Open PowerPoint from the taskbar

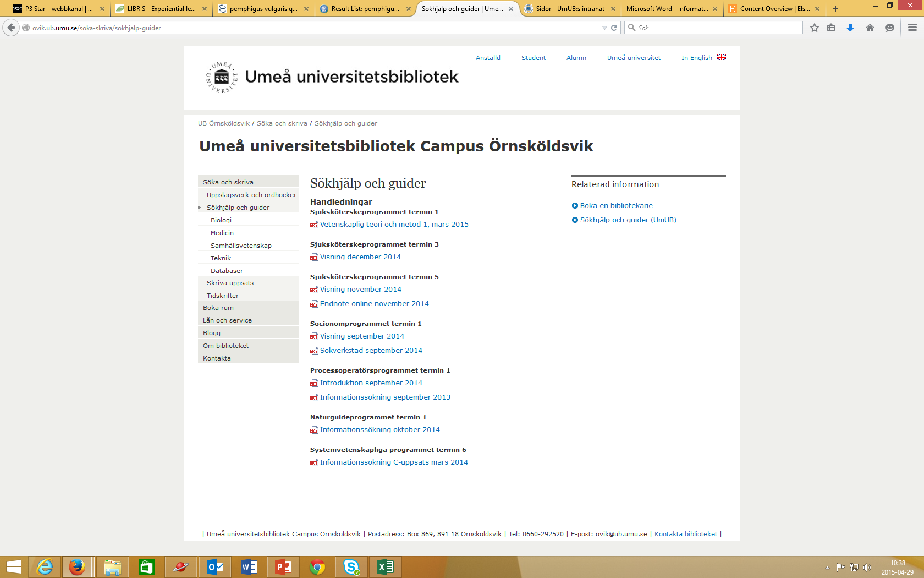(x=283, y=567)
